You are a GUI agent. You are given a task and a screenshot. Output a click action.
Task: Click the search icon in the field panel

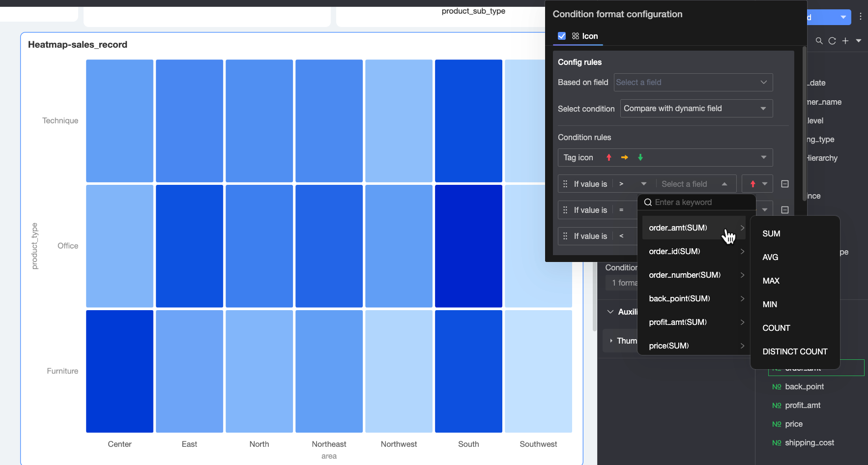pyautogui.click(x=819, y=41)
